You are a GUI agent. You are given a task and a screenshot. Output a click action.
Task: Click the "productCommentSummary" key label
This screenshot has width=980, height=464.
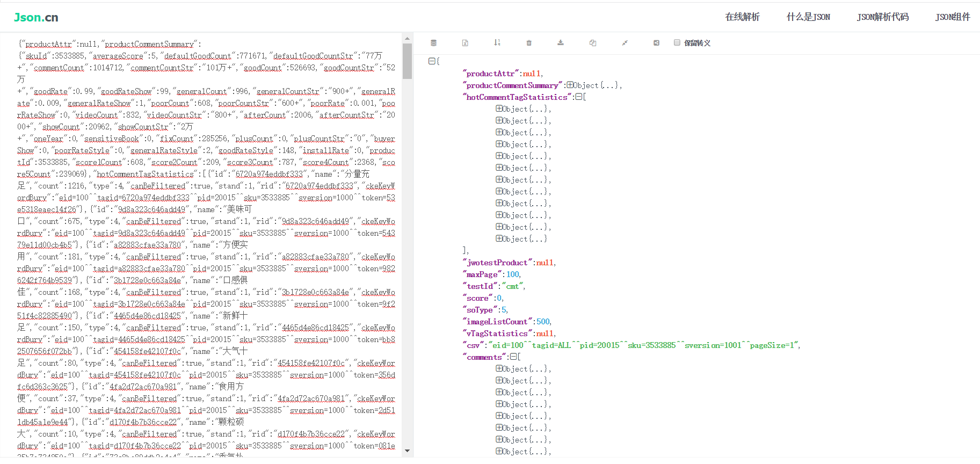pyautogui.click(x=512, y=85)
